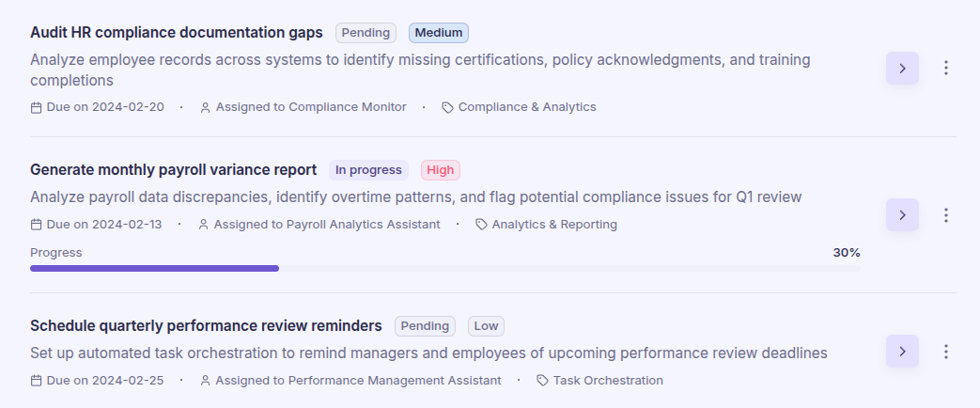Click tag icon beside Compliance & Analytics
The height and width of the screenshot is (408, 980).
click(447, 107)
